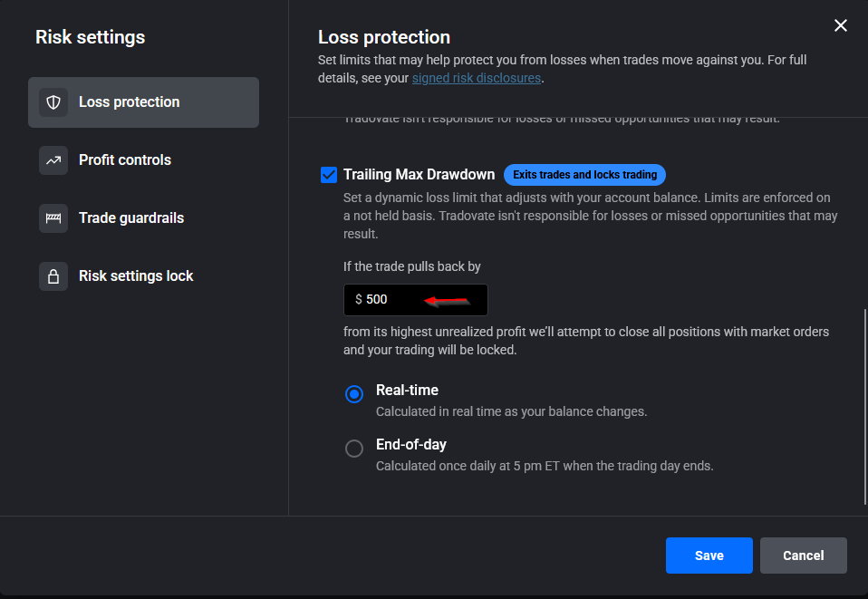Save the risk settings

709,556
